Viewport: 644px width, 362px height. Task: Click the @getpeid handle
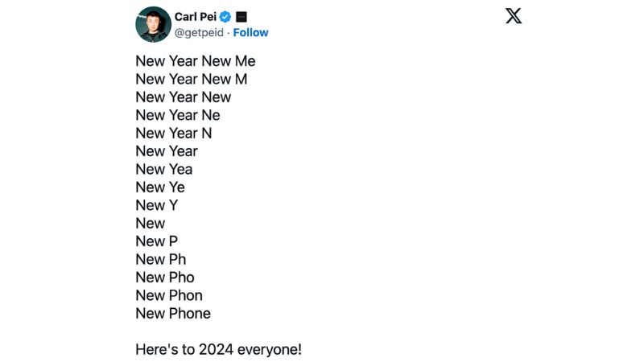pyautogui.click(x=199, y=33)
